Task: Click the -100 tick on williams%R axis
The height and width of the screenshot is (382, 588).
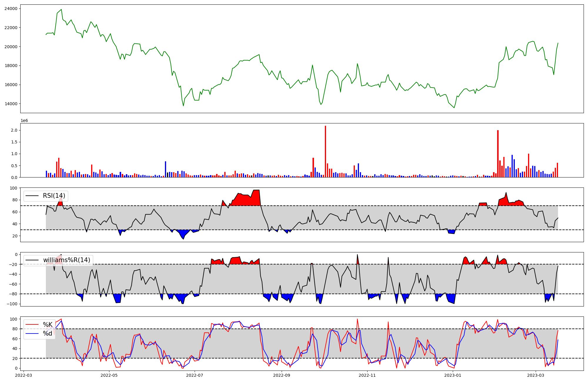Action: click(12, 304)
